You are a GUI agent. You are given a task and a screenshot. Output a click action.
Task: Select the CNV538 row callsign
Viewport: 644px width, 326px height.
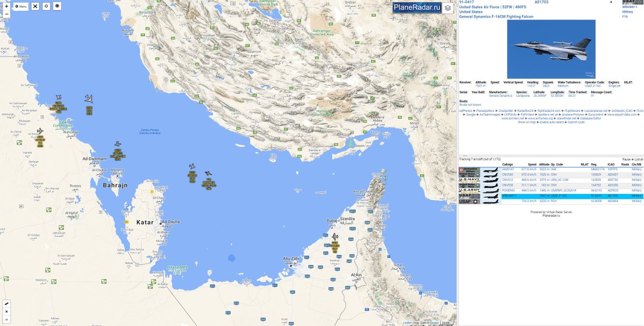[508, 185]
